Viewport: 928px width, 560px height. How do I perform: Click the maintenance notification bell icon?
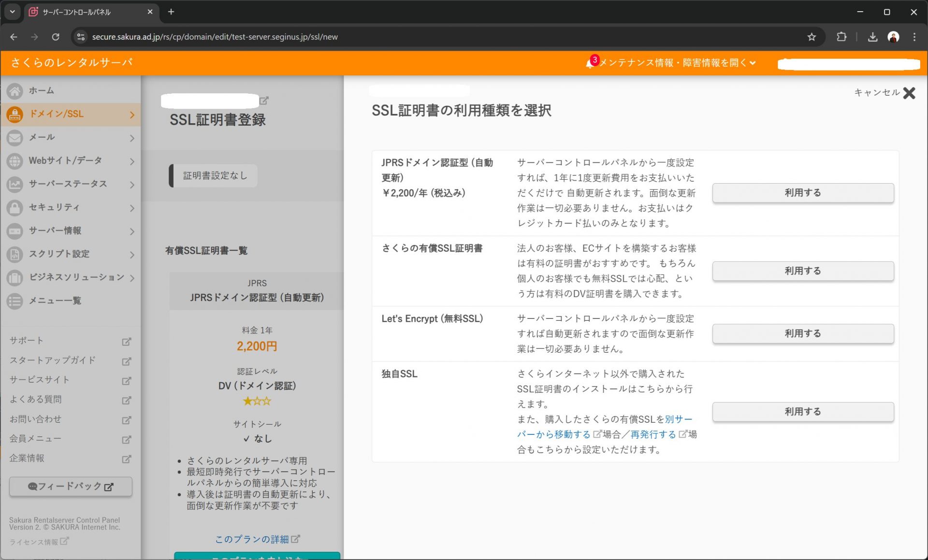(590, 63)
